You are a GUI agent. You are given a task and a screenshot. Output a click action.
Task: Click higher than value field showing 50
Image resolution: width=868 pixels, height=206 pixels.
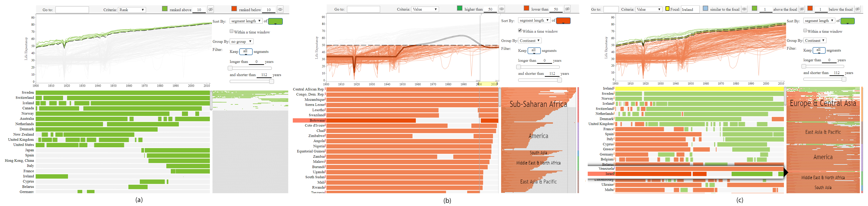click(x=490, y=9)
